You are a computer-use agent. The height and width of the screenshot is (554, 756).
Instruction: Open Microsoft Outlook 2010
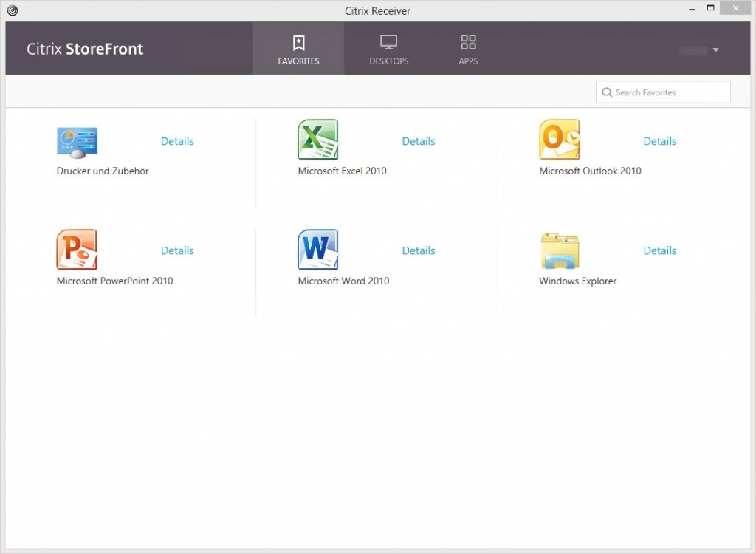coord(559,139)
